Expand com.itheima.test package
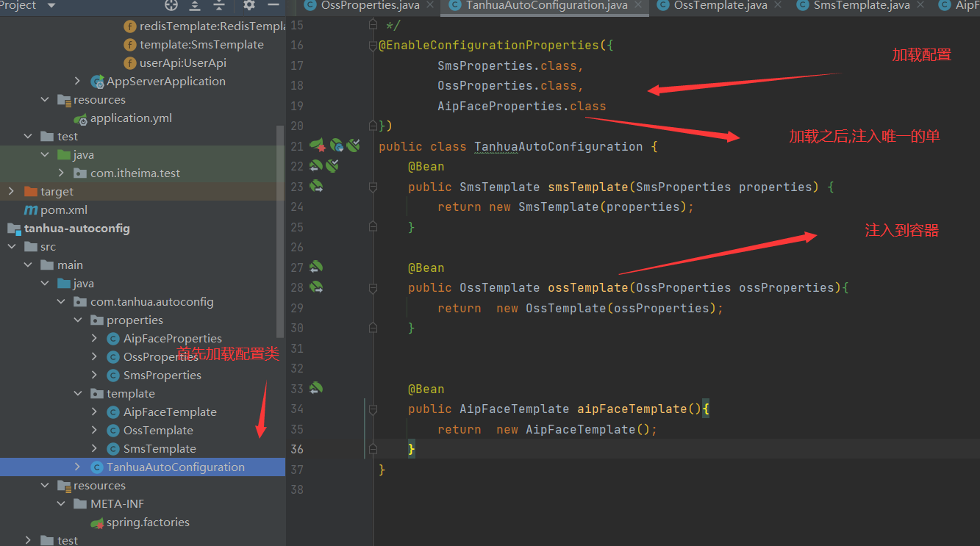 click(x=61, y=173)
